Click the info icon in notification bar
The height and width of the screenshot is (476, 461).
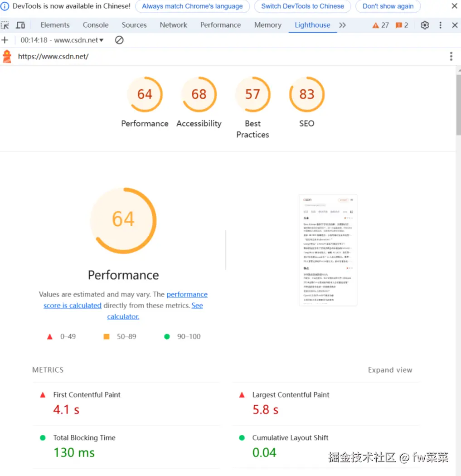5,6
